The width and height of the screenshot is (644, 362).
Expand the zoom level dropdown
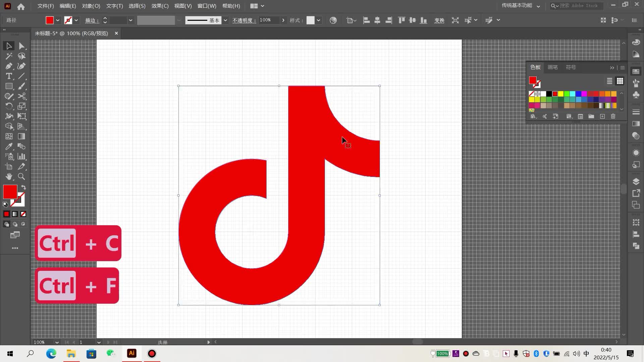pyautogui.click(x=57, y=342)
